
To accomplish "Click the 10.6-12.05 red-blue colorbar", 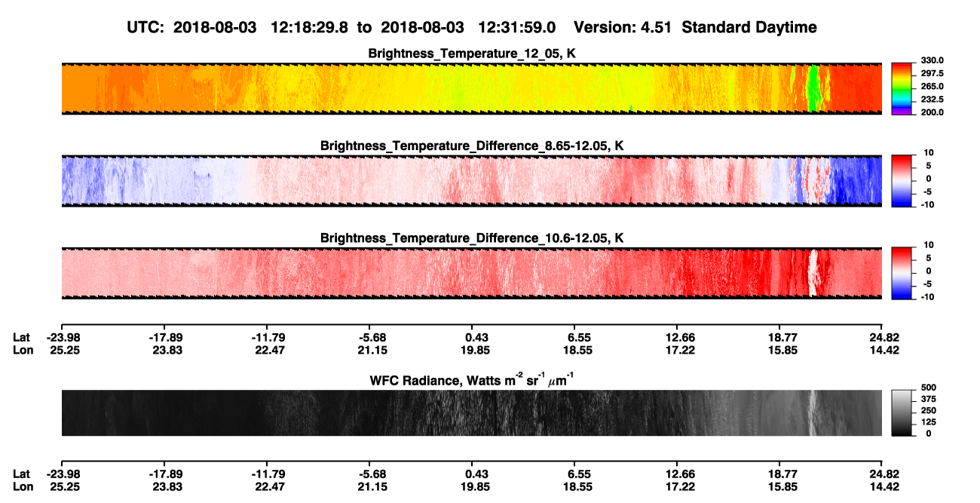I will pyautogui.click(x=902, y=273).
